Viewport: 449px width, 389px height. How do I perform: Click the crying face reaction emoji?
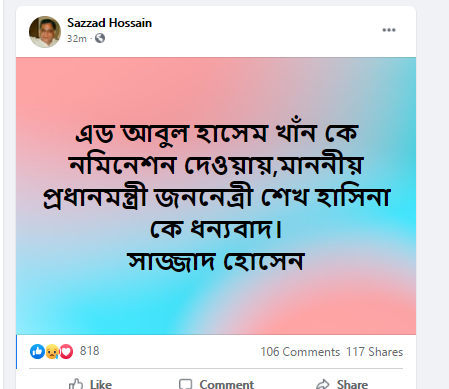pos(52,351)
